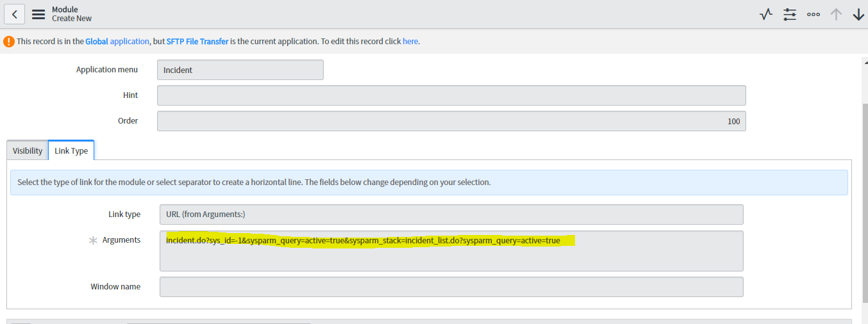868x324 pixels.
Task: Select the Link Type tab
Action: [71, 150]
